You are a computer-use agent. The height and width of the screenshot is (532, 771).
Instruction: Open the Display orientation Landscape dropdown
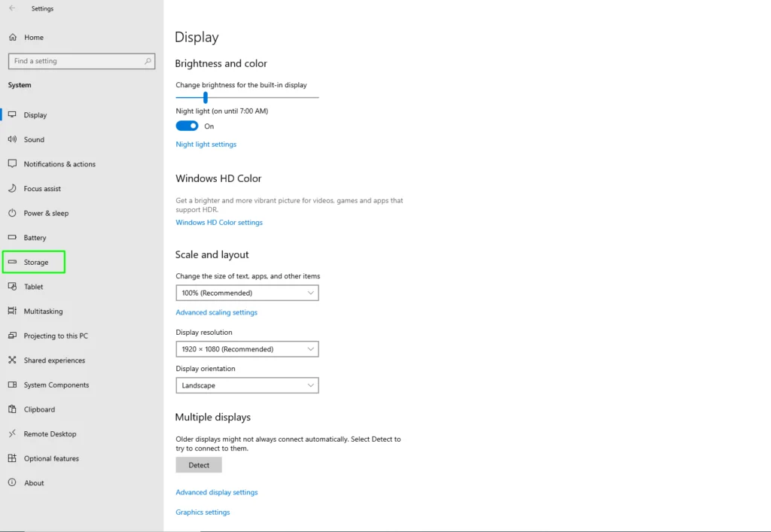(247, 385)
